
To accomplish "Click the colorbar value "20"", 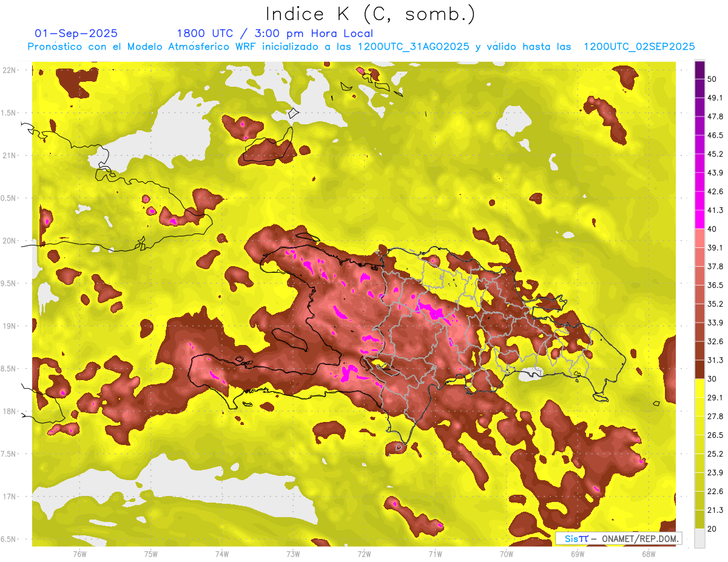I will coord(713,529).
